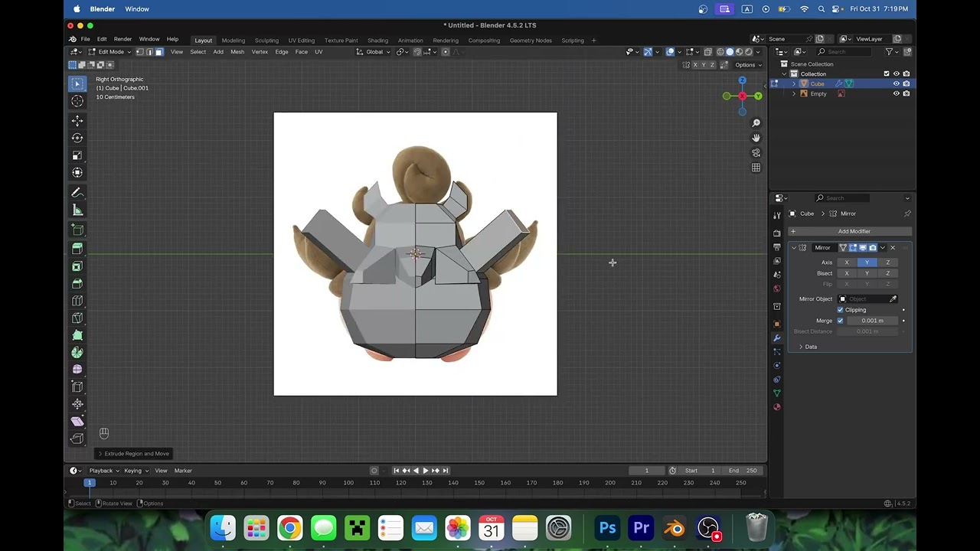Activate the 3D Cursor tool

click(x=77, y=101)
